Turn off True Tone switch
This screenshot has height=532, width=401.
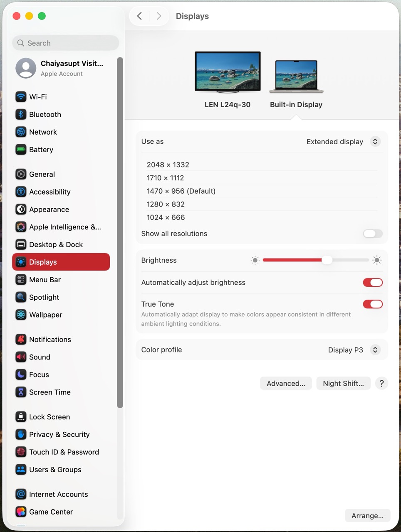373,304
